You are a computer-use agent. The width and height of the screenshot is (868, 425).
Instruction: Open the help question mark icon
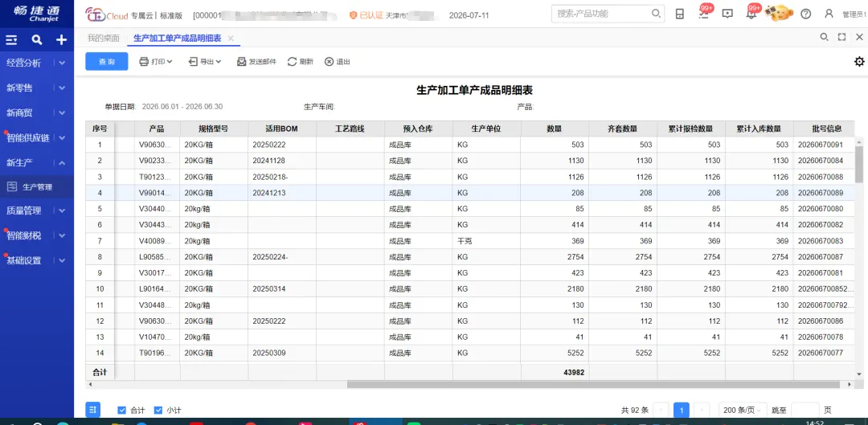[806, 14]
